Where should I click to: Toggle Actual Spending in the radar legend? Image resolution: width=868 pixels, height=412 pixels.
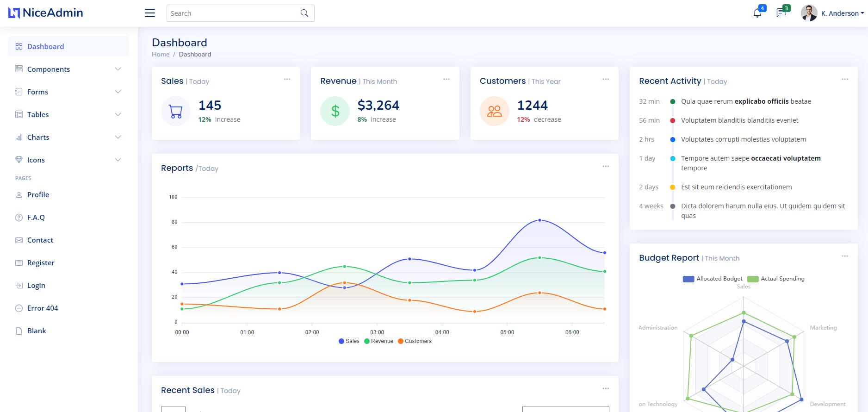click(x=776, y=279)
